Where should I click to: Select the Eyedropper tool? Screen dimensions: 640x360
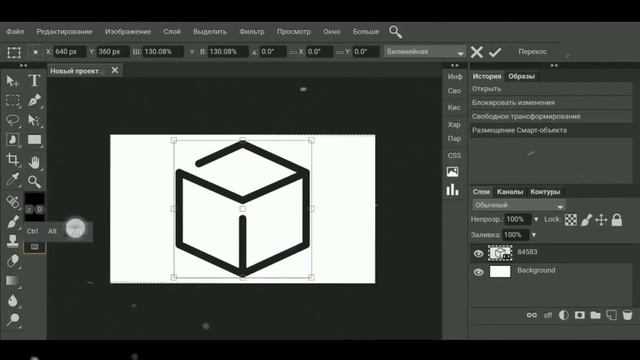(x=13, y=180)
